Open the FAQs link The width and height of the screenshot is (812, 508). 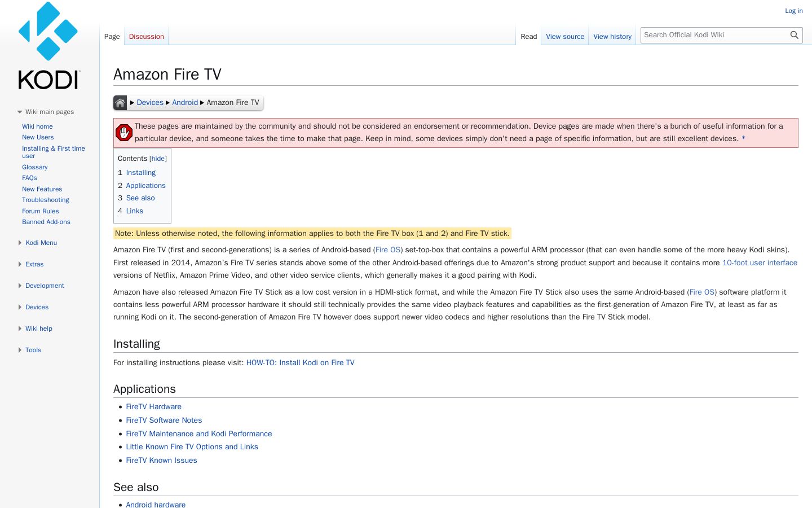[x=29, y=178]
